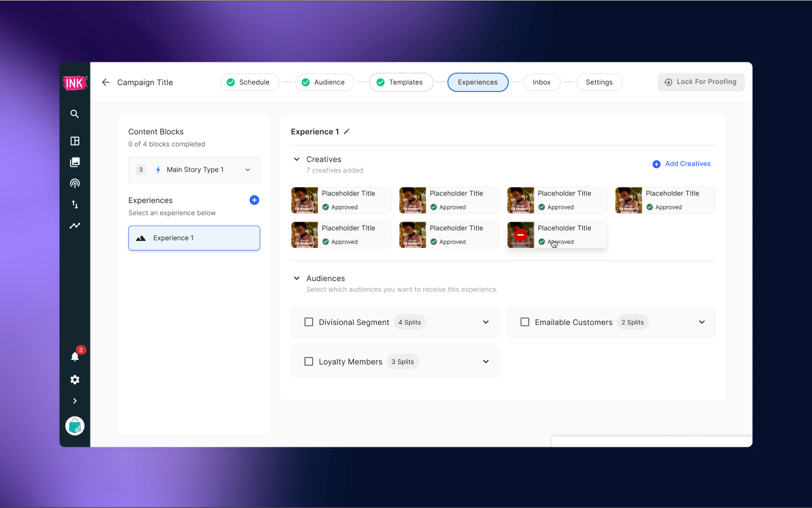Click 'Select an experience below' text
This screenshot has height=508, width=812.
tap(172, 213)
